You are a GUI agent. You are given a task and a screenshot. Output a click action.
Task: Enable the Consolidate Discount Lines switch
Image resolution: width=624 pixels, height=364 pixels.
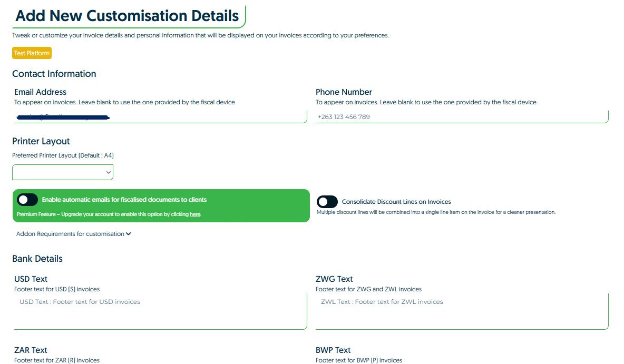tap(327, 202)
